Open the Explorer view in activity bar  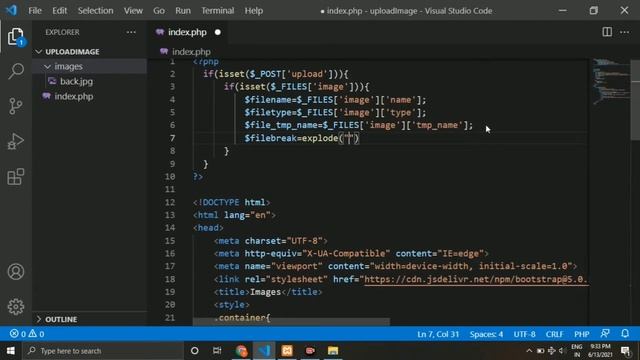coord(16,37)
